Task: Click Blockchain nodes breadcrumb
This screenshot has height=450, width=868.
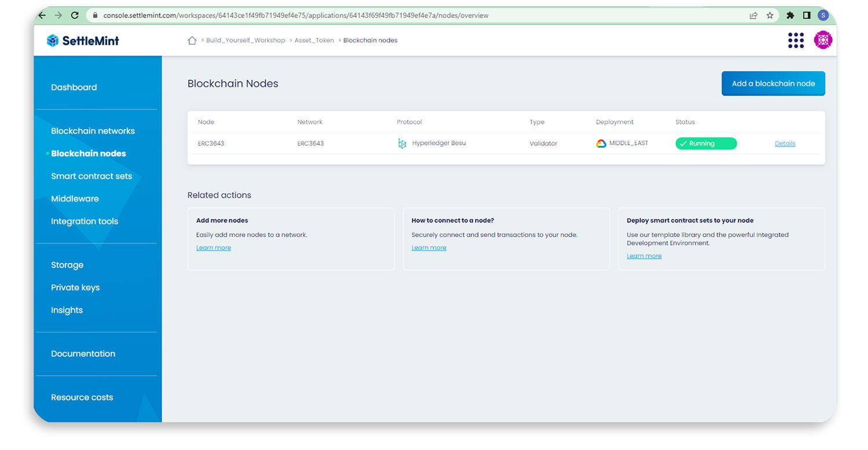Action: tap(370, 41)
